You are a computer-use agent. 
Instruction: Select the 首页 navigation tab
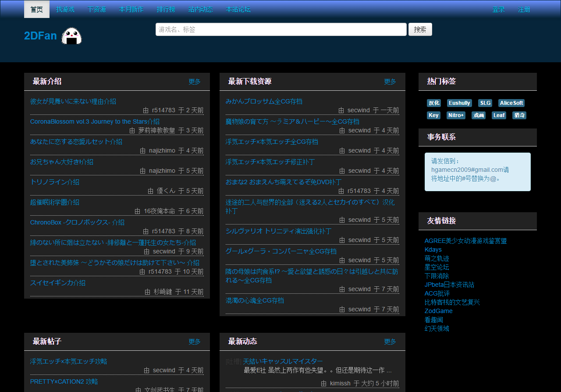[37, 9]
